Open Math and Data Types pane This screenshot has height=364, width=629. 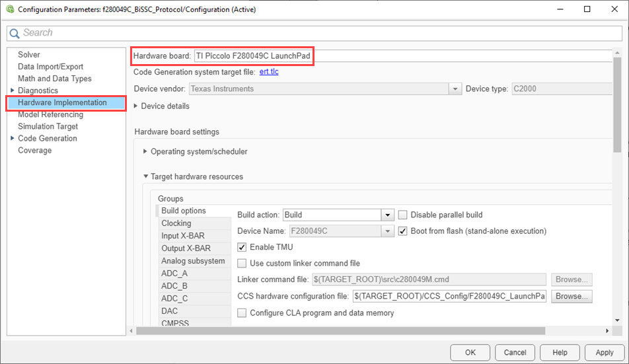(55, 79)
